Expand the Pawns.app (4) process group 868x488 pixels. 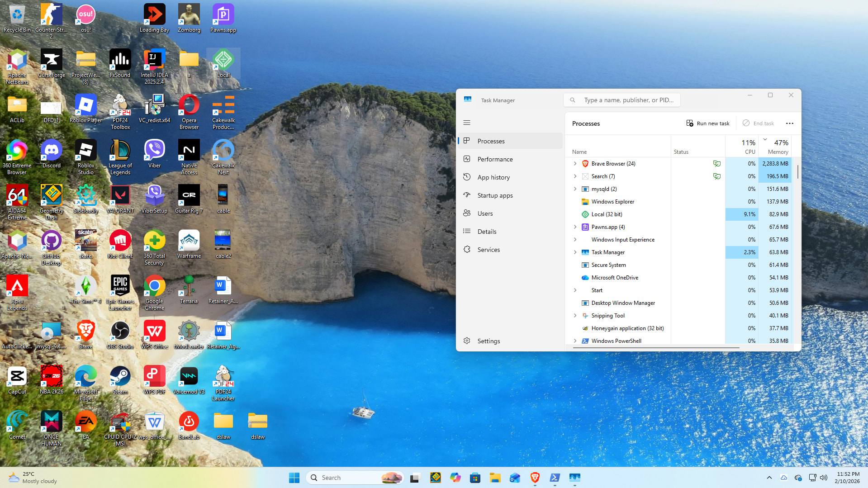tap(575, 227)
